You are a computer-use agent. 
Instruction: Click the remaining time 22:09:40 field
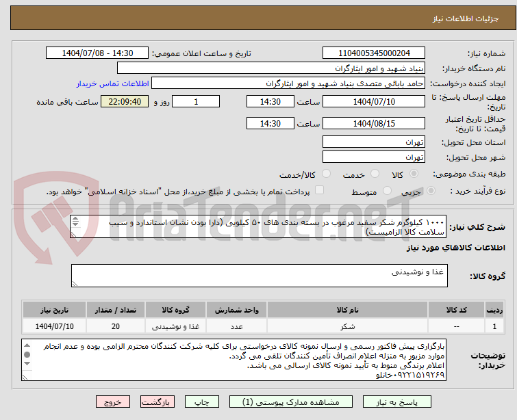click(x=125, y=101)
